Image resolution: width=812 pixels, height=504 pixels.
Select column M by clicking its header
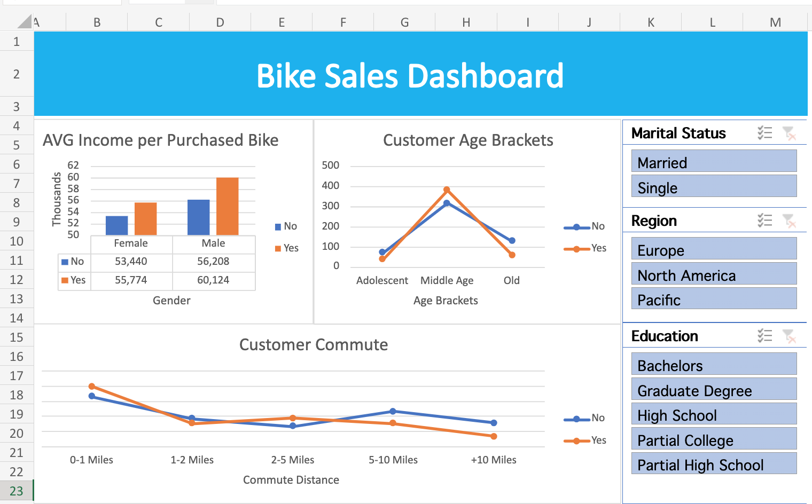coord(775,22)
